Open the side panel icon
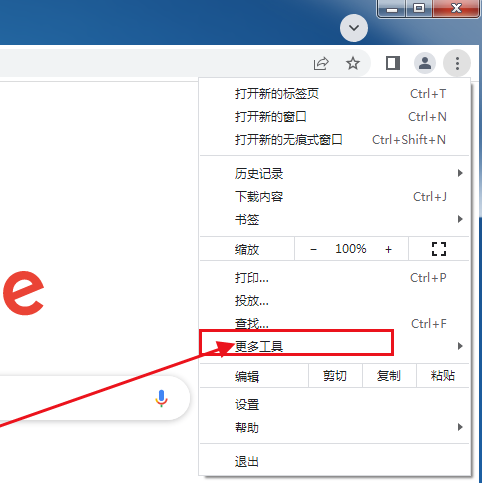482x483 pixels. point(393,63)
